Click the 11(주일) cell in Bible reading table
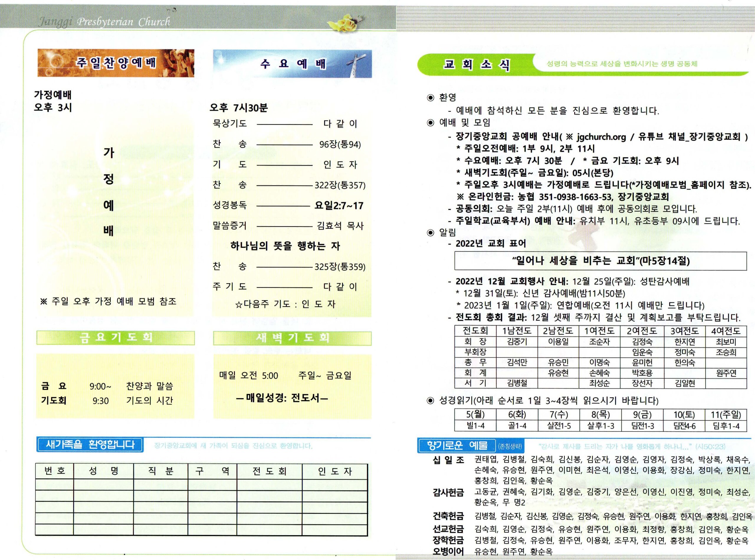Screen dimensions: 755x560 [x=726, y=415]
